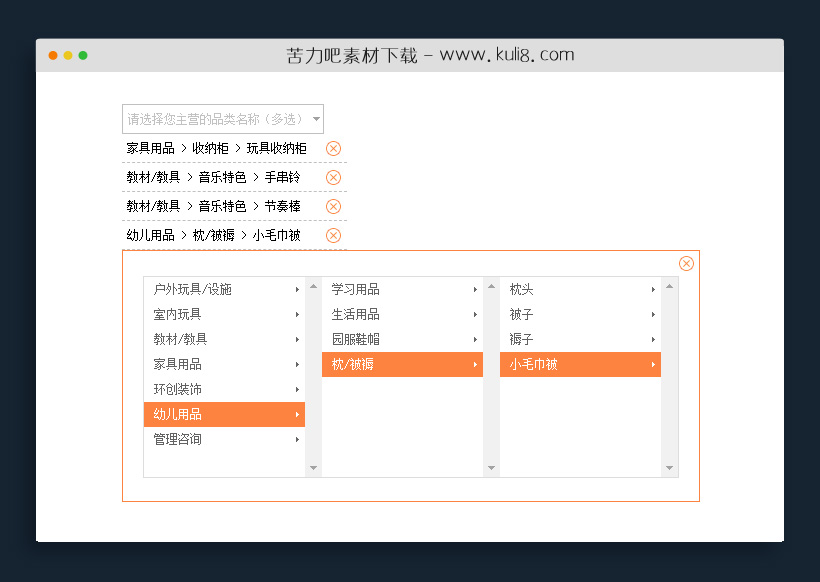
Task: Remove the 手串铃 selected tag
Action: pos(333,177)
